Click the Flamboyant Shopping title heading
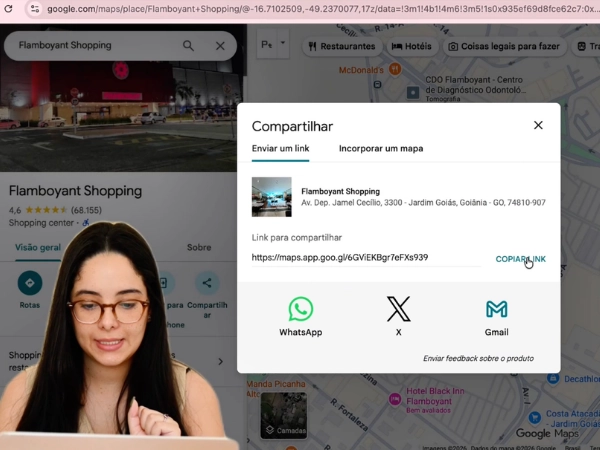 click(x=75, y=191)
